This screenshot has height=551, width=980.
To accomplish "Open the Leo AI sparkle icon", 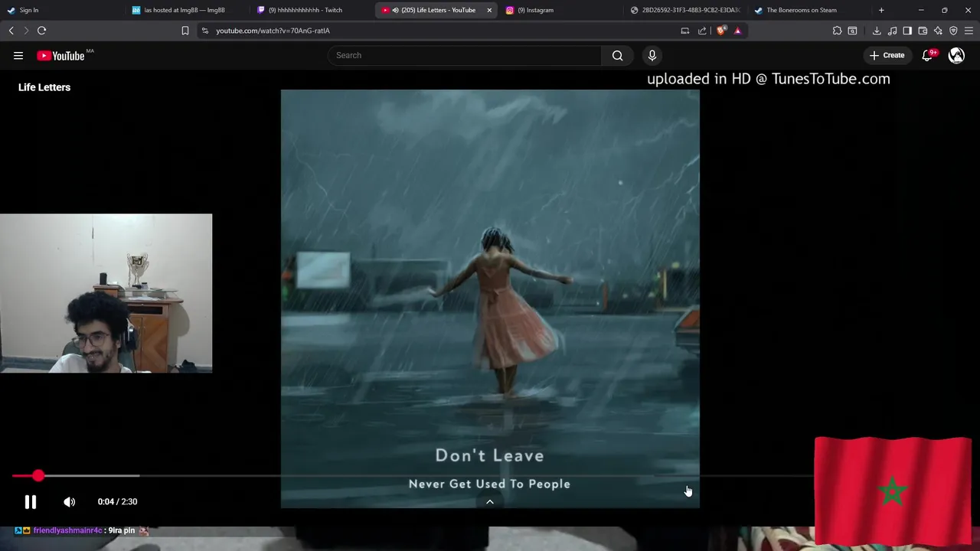I will click(938, 31).
